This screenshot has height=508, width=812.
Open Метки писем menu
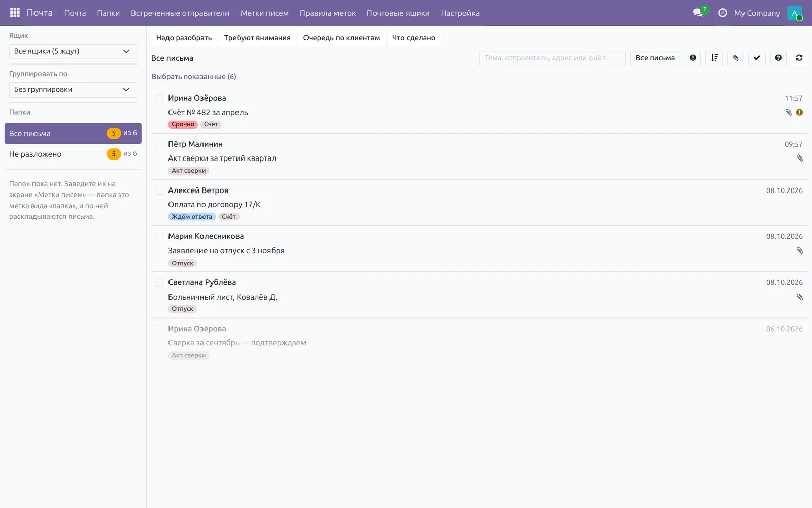point(264,13)
